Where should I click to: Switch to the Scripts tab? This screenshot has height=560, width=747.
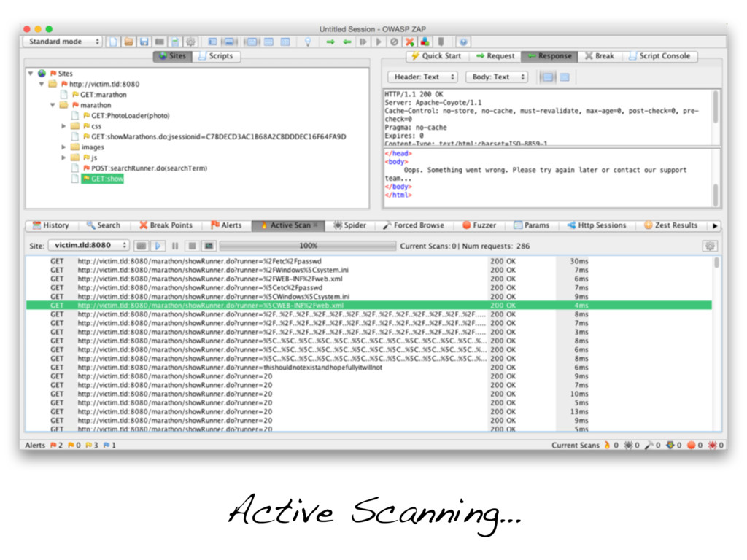216,56
